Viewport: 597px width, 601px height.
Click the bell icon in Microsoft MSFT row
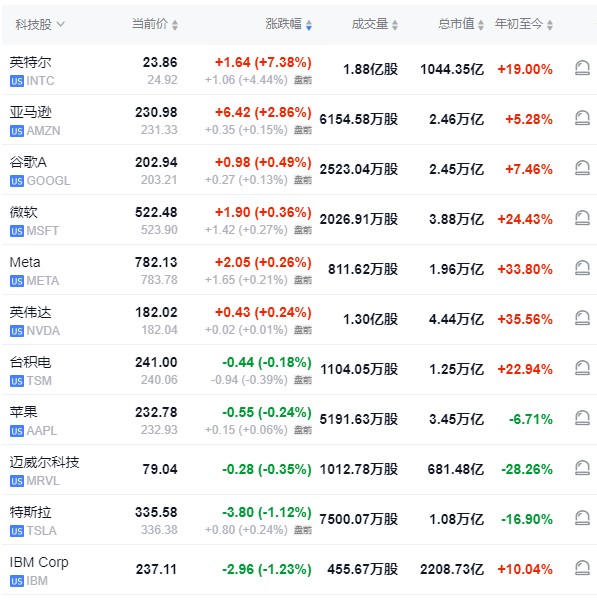click(582, 218)
